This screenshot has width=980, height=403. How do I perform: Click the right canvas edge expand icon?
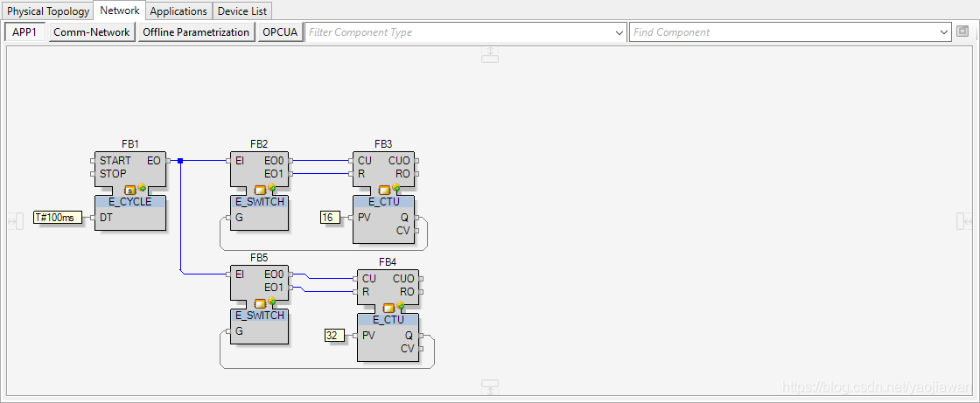coord(963,221)
